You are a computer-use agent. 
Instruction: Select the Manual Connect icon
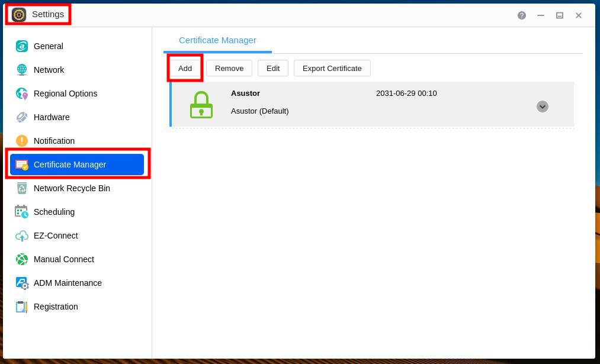pos(22,259)
